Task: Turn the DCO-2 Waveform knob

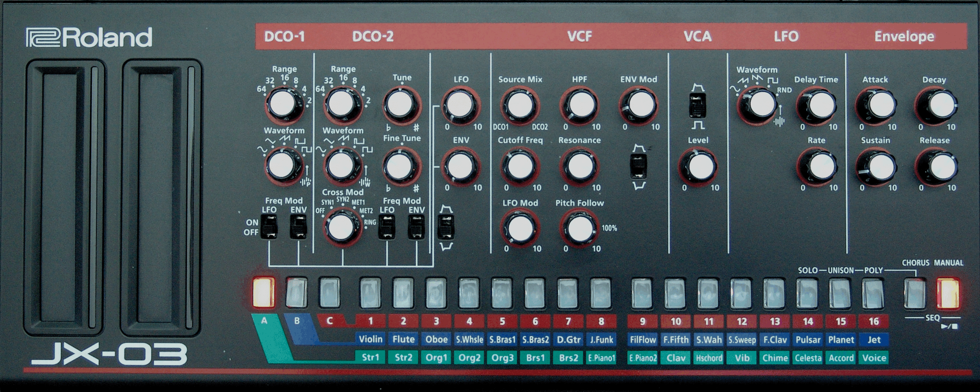Action: coord(342,166)
